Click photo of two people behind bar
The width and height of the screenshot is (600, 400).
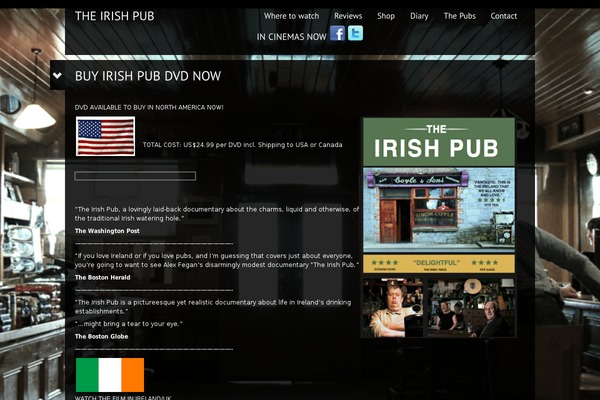tap(471, 308)
